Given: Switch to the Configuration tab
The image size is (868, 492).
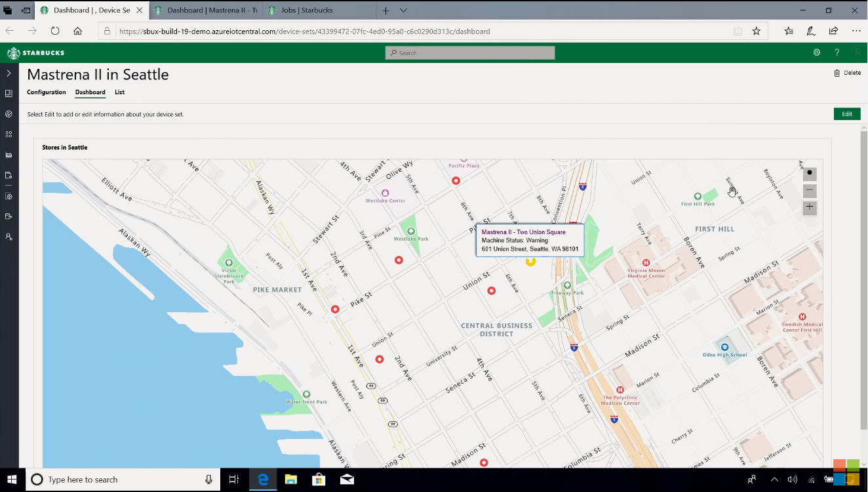Looking at the screenshot, I should [x=46, y=92].
